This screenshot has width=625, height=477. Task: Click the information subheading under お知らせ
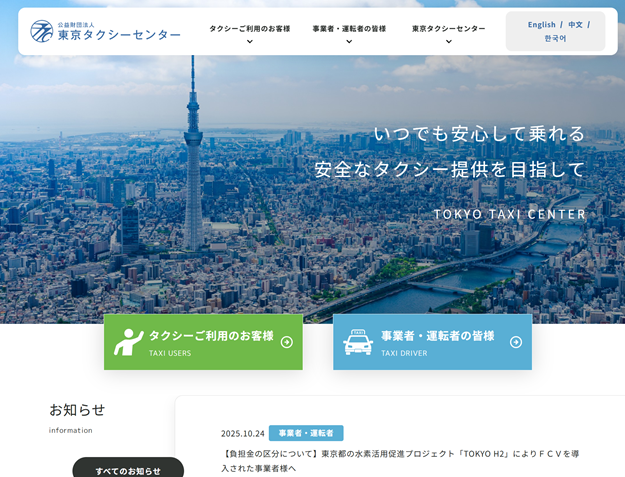pyautogui.click(x=71, y=430)
